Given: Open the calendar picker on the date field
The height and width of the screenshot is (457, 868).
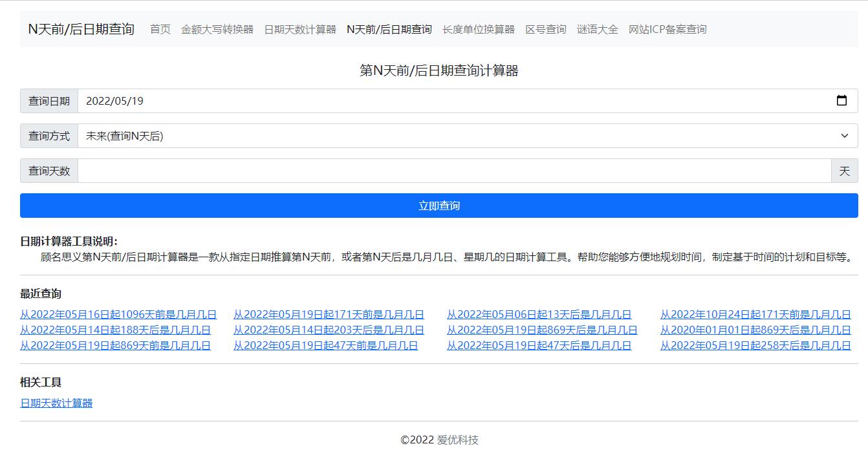Looking at the screenshot, I should point(841,101).
